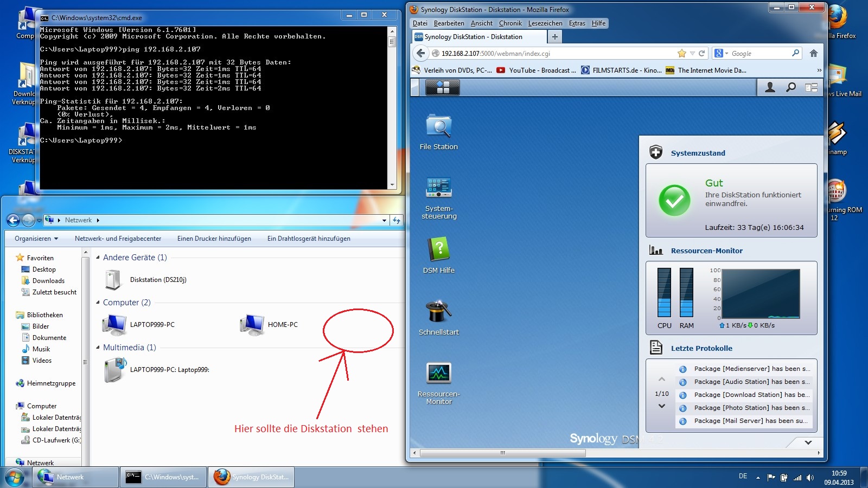The width and height of the screenshot is (868, 488).
Task: Open FILMSTARTS.de bookmark
Action: 621,70
